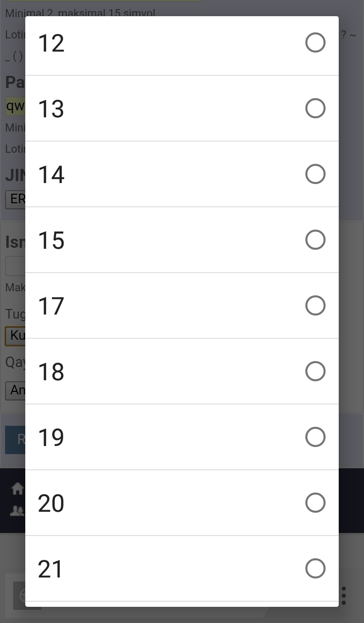
Task: Pick the radio button beside 17
Action: click(315, 305)
